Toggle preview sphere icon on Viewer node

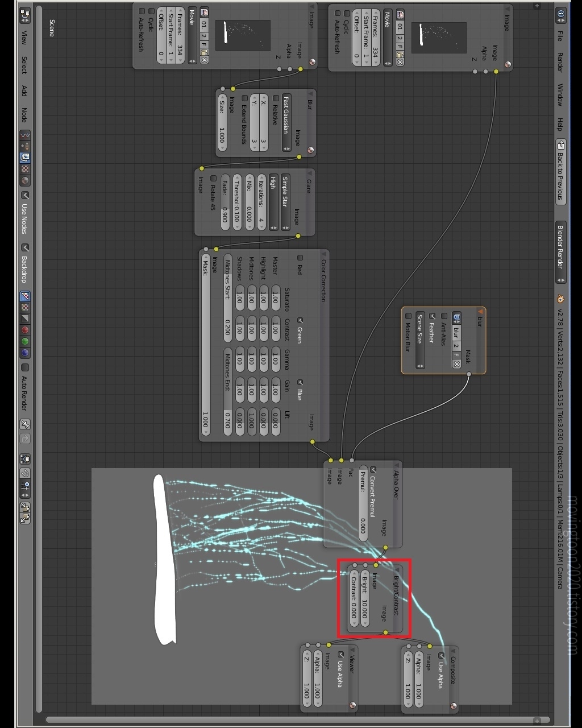click(353, 706)
